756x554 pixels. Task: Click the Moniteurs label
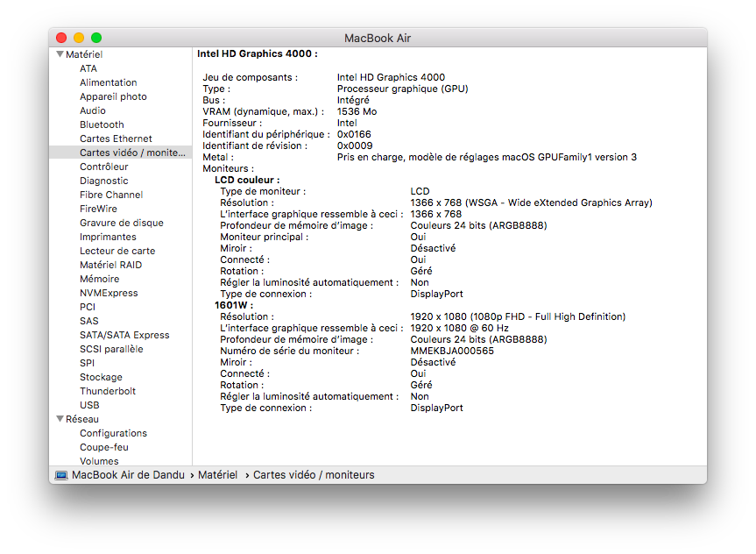[228, 168]
